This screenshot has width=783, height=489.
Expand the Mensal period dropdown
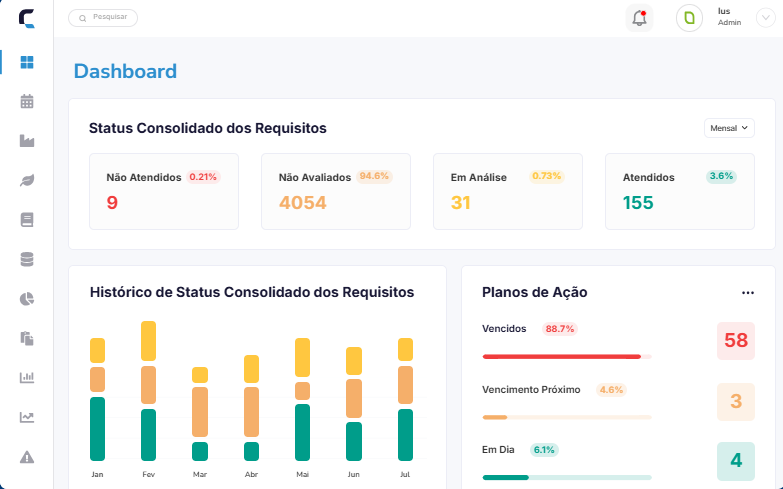(729, 128)
